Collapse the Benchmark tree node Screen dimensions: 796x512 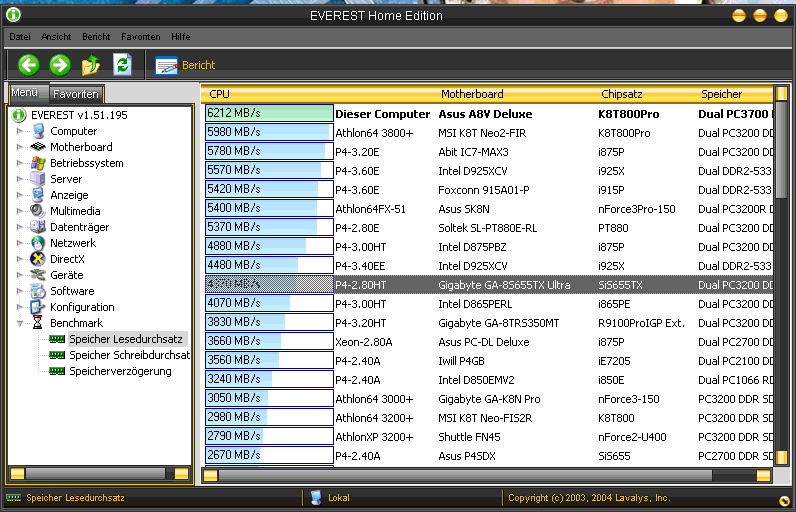click(19, 323)
